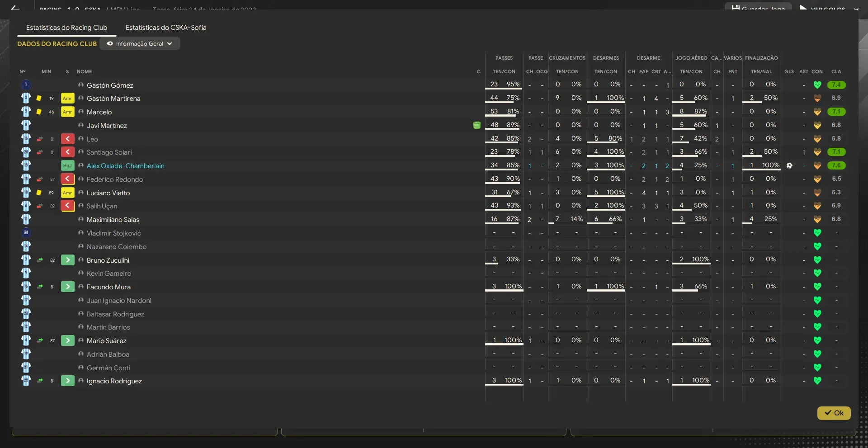Image resolution: width=868 pixels, height=448 pixels.
Task: Click swap arrows icon for Léo
Action: pyautogui.click(x=40, y=139)
